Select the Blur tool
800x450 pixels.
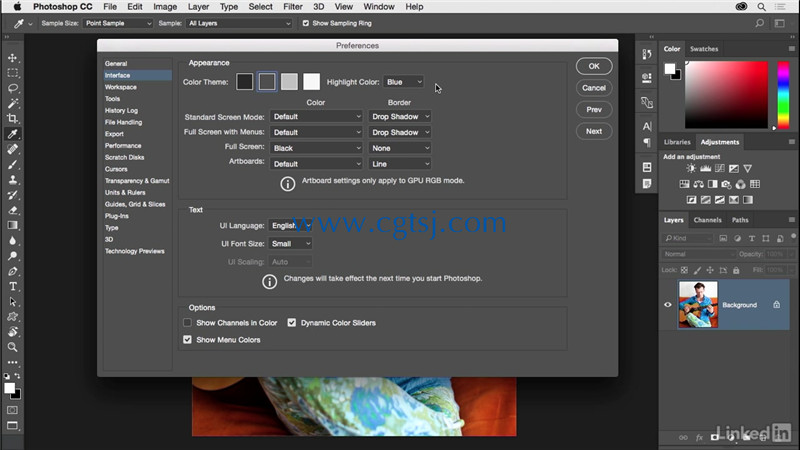(x=12, y=241)
